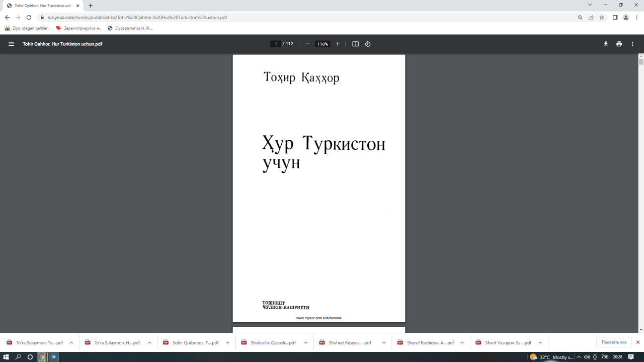This screenshot has width=644, height=362.
Task: Open the volume control in tray
Action: point(587,357)
